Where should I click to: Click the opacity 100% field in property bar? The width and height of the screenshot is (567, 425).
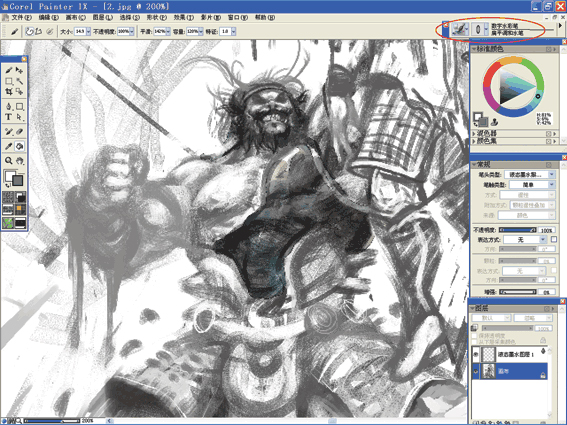coord(123,32)
